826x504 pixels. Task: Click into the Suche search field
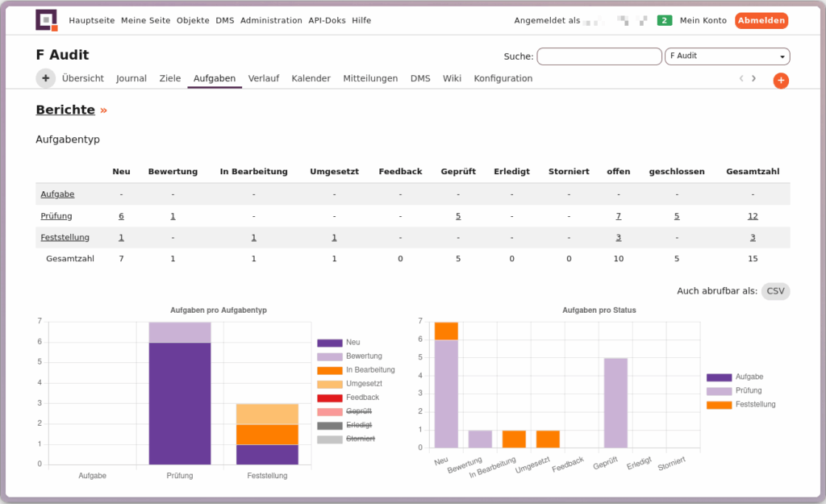599,56
